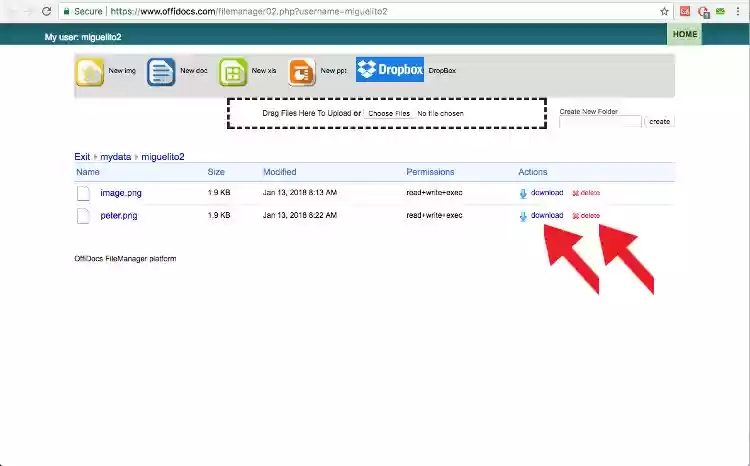
Task: Click the Name column header
Action: [x=88, y=172]
